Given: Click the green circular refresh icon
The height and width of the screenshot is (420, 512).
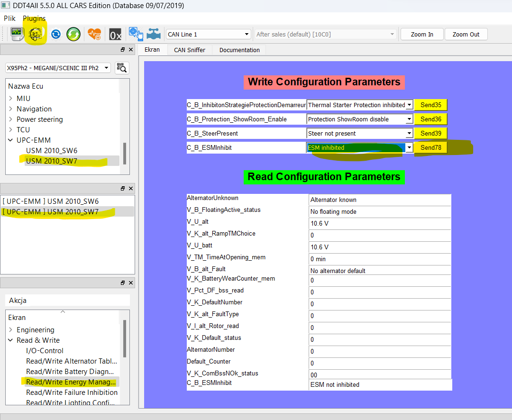Looking at the screenshot, I should pyautogui.click(x=73, y=34).
